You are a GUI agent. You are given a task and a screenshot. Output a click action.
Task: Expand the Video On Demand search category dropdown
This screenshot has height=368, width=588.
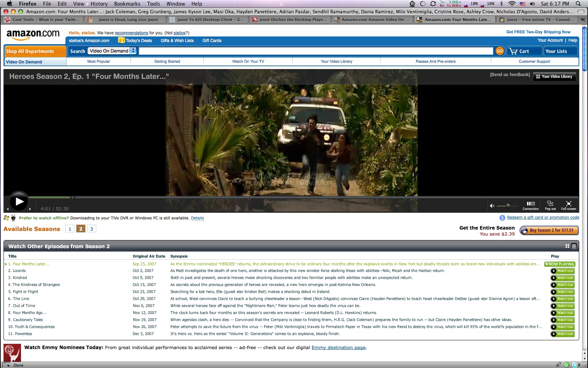pyautogui.click(x=112, y=51)
